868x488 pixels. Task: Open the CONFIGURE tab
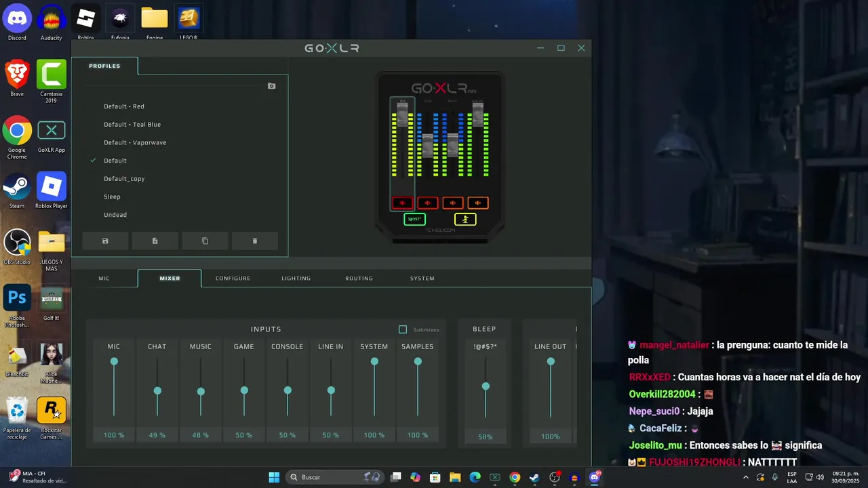[233, 279]
